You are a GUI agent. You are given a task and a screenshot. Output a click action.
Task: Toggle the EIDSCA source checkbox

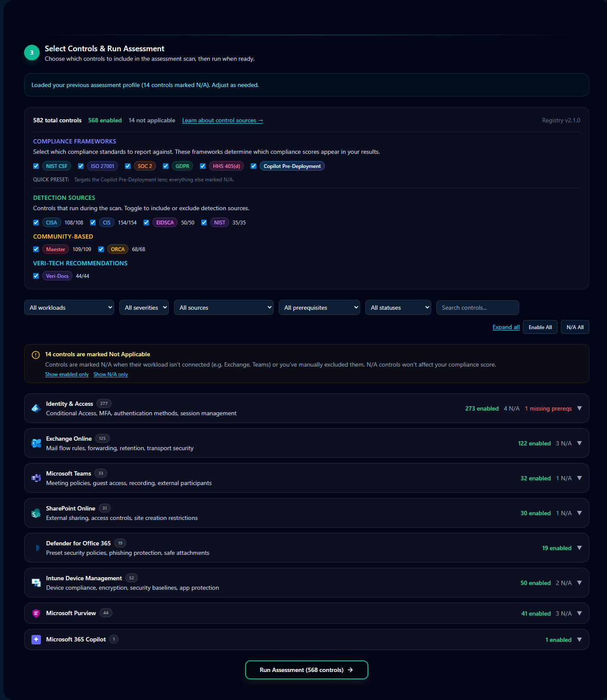tap(146, 222)
